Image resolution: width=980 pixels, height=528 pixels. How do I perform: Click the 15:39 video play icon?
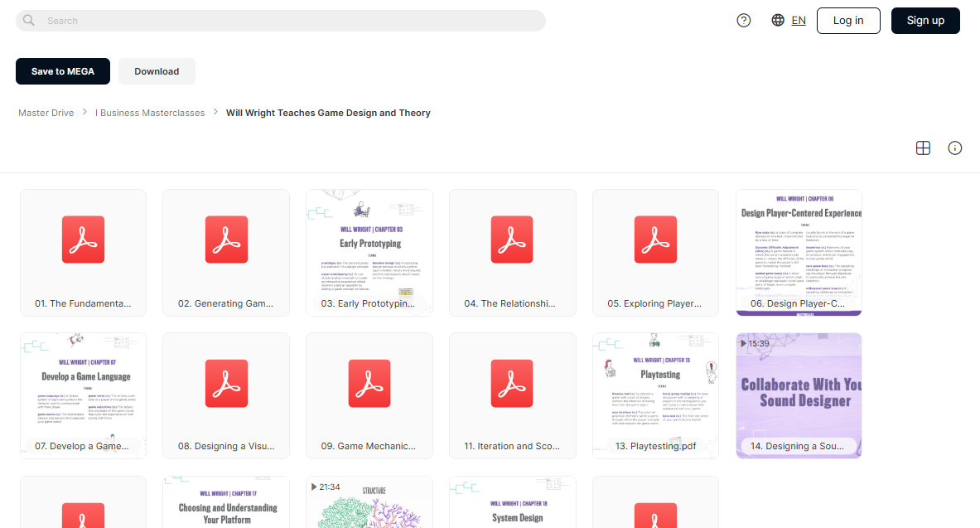743,343
